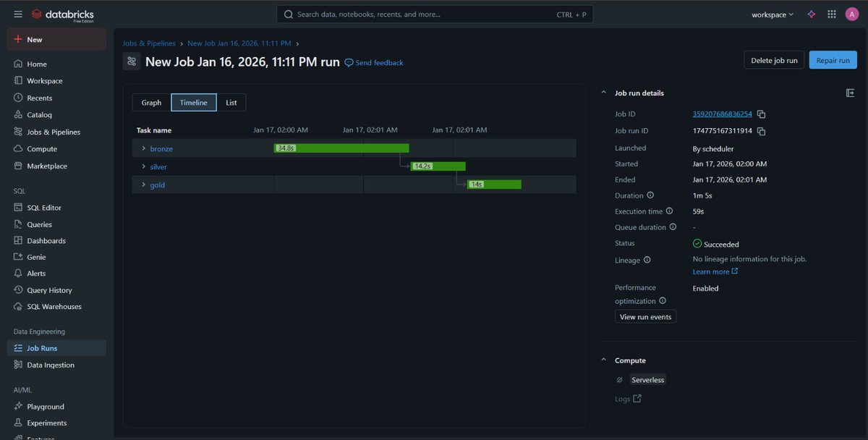Open Playground in sidebar
Image resolution: width=868 pixels, height=440 pixels.
click(x=57, y=407)
